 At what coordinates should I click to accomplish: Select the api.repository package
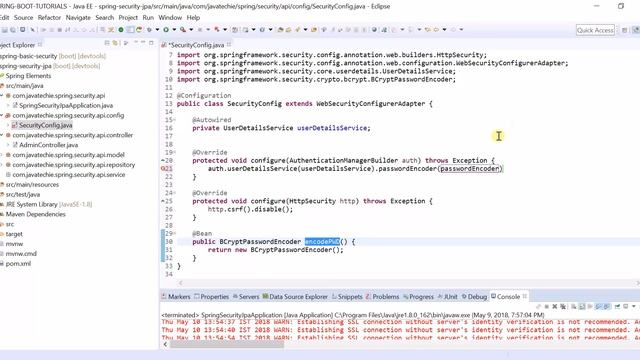coord(73,165)
